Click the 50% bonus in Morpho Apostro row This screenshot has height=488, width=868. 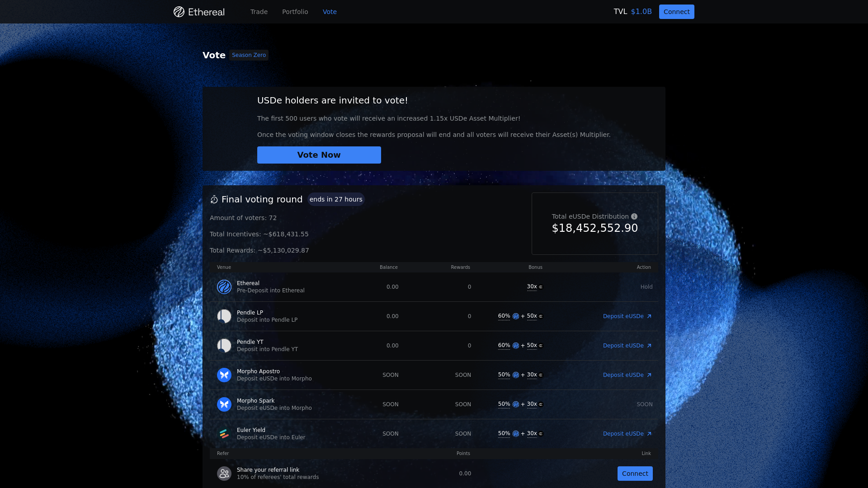pos(504,375)
